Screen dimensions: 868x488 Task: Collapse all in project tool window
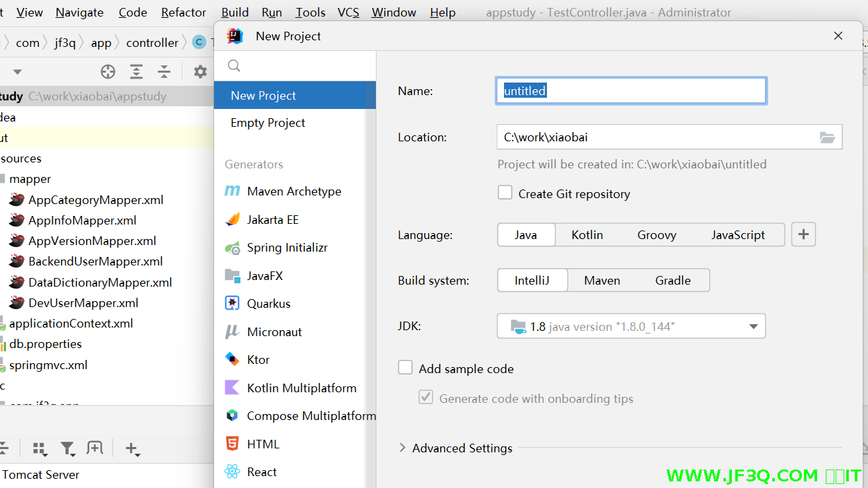(x=164, y=71)
